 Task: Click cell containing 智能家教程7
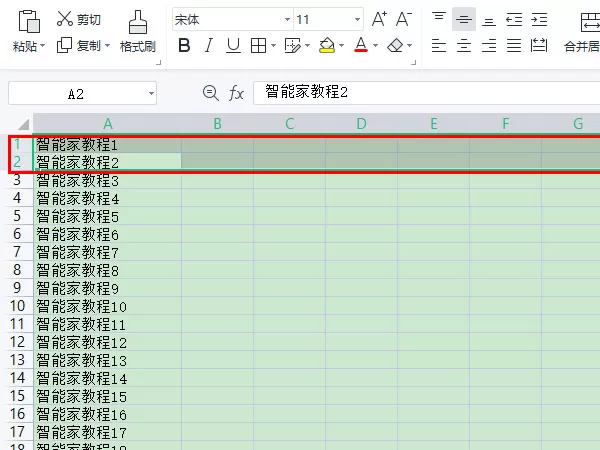pos(108,252)
